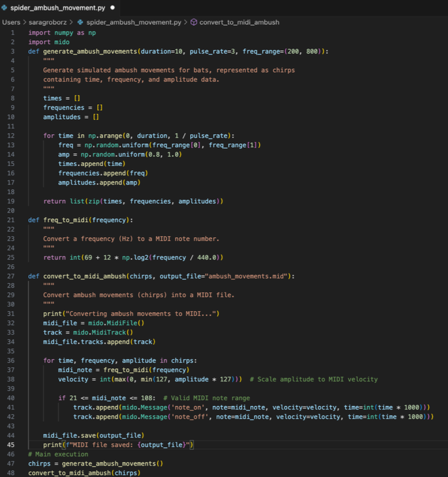Click 'track = mido.MidiTrack()' line

pyautogui.click(x=88, y=333)
